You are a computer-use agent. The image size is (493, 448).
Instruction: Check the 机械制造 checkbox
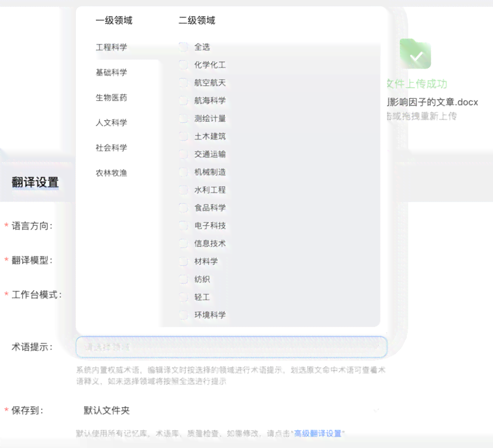point(183,172)
